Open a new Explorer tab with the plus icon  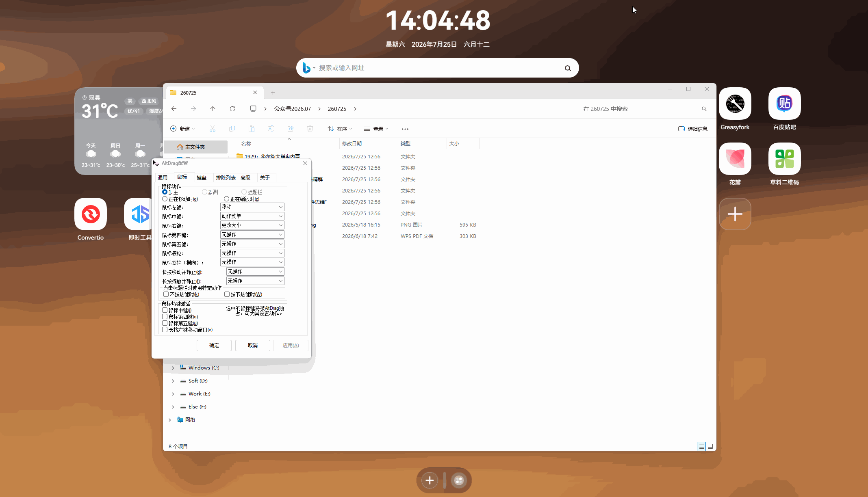point(273,93)
